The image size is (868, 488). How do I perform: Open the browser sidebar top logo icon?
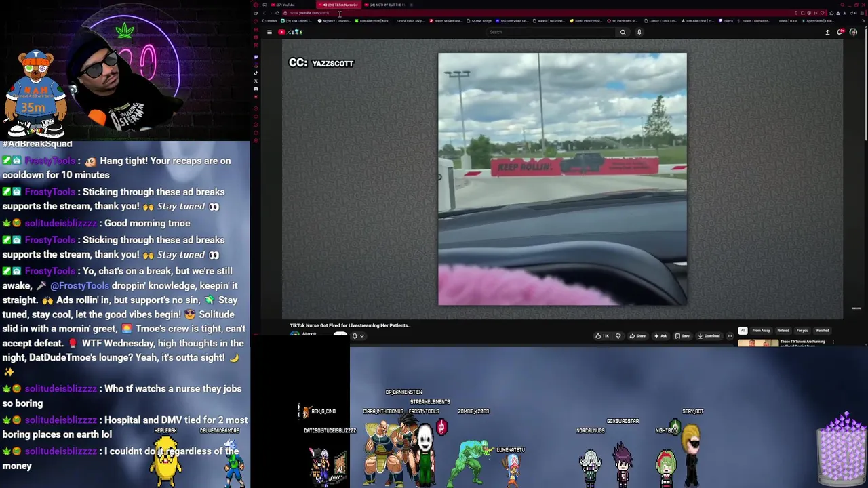pyautogui.click(x=256, y=5)
